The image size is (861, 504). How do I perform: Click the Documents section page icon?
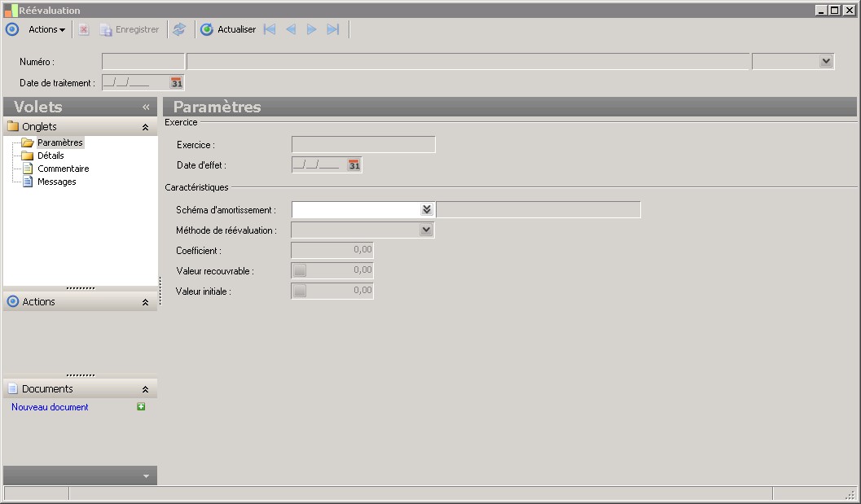point(13,388)
